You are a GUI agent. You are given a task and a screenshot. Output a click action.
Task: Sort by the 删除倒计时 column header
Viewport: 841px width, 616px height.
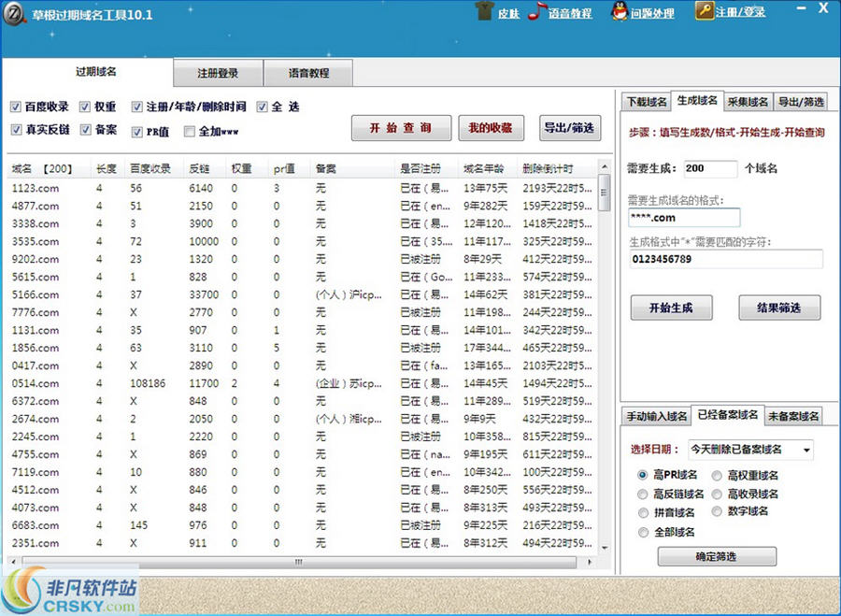point(556,168)
